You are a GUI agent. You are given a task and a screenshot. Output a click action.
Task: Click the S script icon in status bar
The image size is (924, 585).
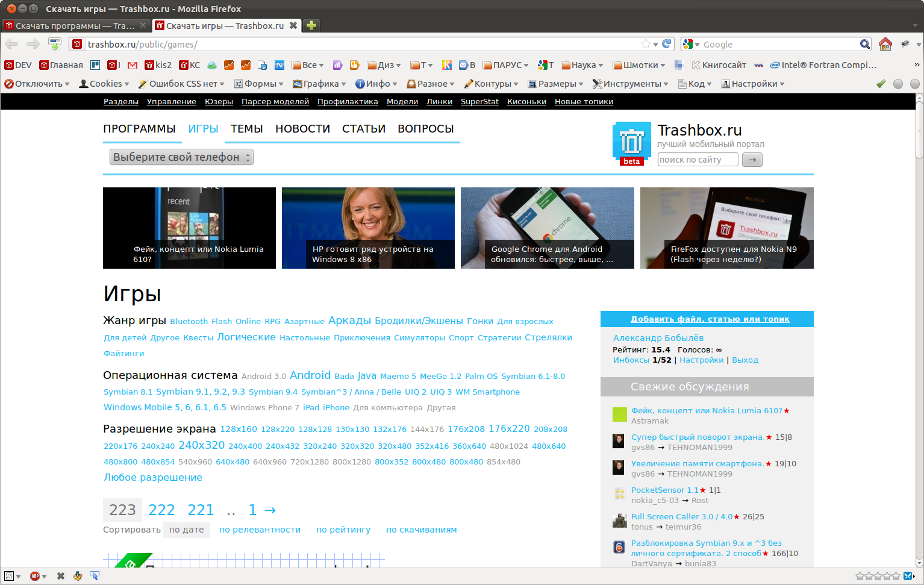9,576
